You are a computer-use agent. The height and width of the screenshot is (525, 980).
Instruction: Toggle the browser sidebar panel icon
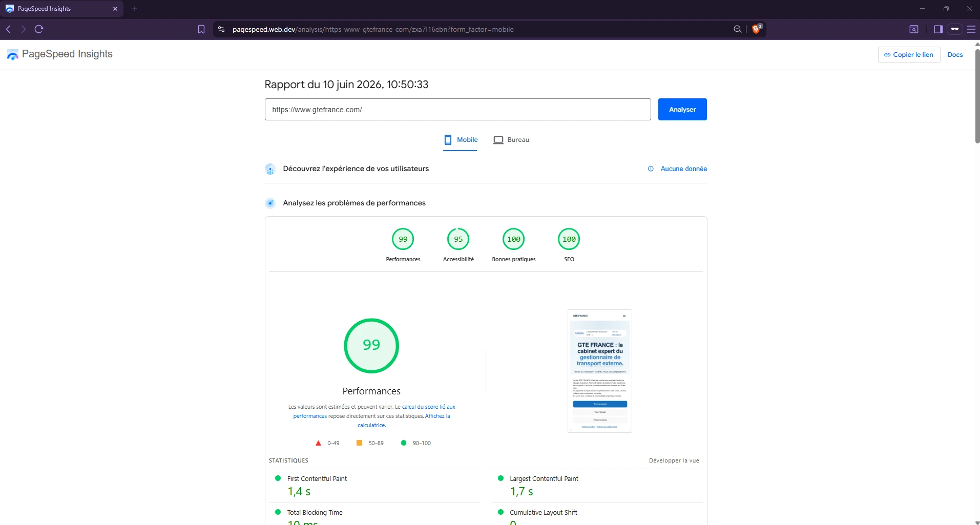[x=939, y=29]
